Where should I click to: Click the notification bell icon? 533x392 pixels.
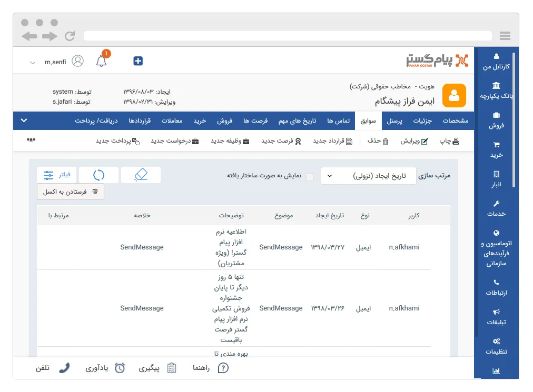(101, 61)
